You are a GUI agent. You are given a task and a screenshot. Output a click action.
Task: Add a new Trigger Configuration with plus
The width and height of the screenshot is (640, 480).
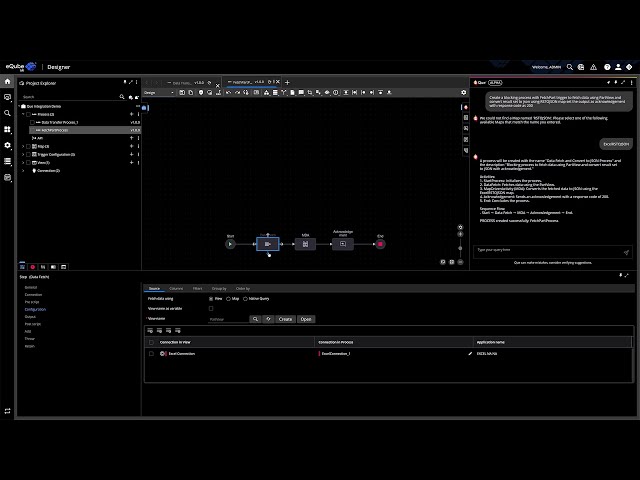coord(131,154)
